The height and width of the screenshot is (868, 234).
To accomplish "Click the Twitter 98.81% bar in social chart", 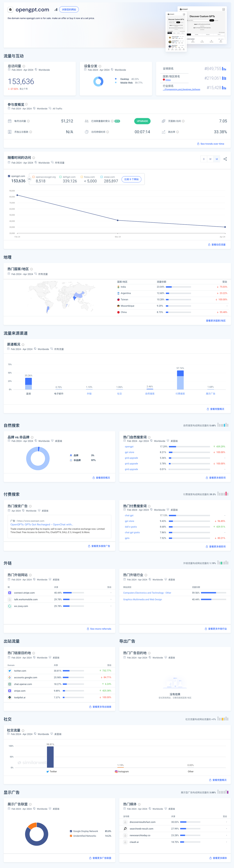I will (50, 757).
